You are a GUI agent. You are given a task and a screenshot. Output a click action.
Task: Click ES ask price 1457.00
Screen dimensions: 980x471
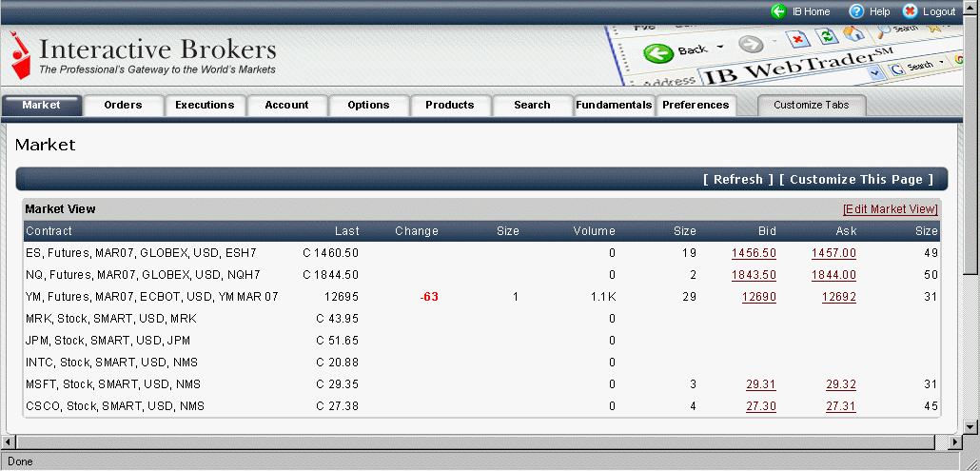[x=833, y=253]
